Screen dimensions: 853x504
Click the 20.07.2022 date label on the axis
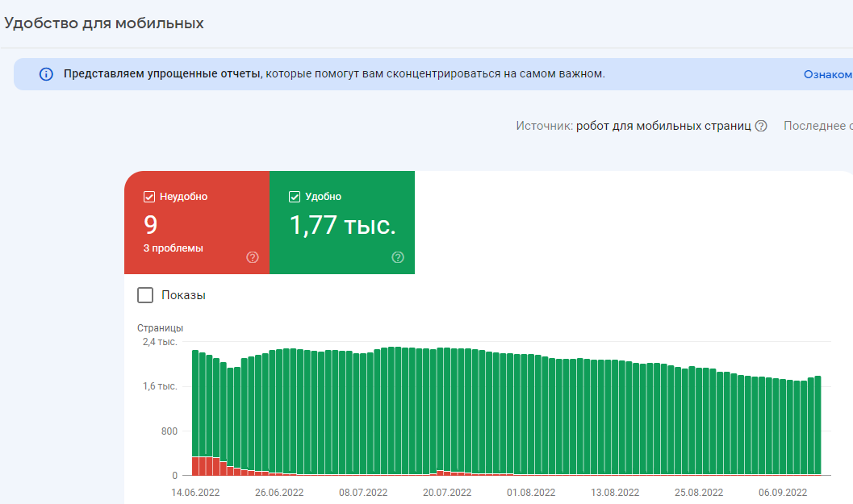[447, 492]
